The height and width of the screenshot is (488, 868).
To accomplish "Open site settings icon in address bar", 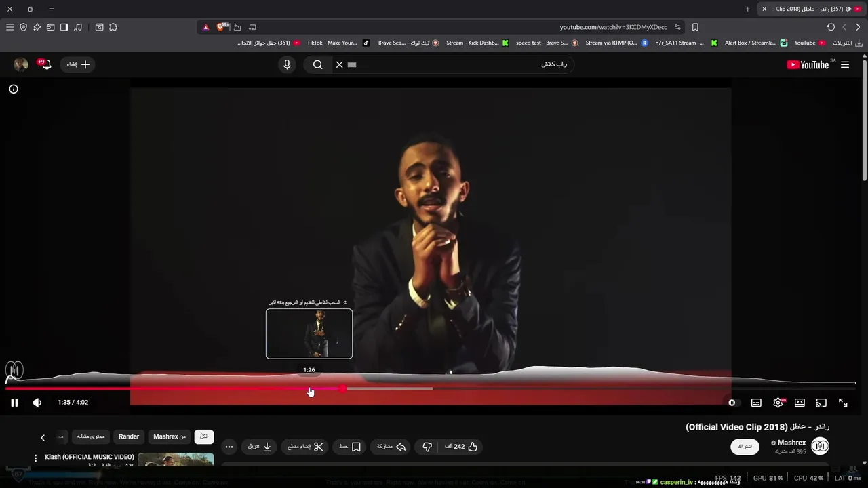I will click(x=677, y=27).
